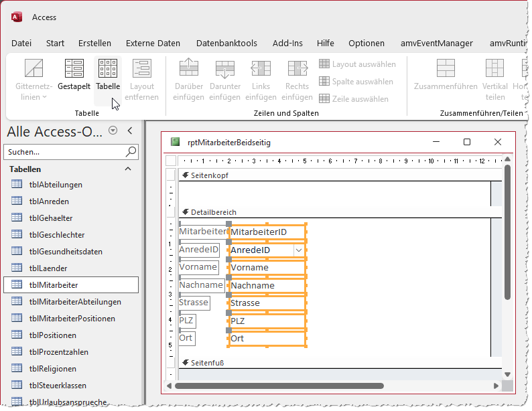Open the Alle Access-Objekte filter menu
The height and width of the screenshot is (411, 532).
(113, 131)
